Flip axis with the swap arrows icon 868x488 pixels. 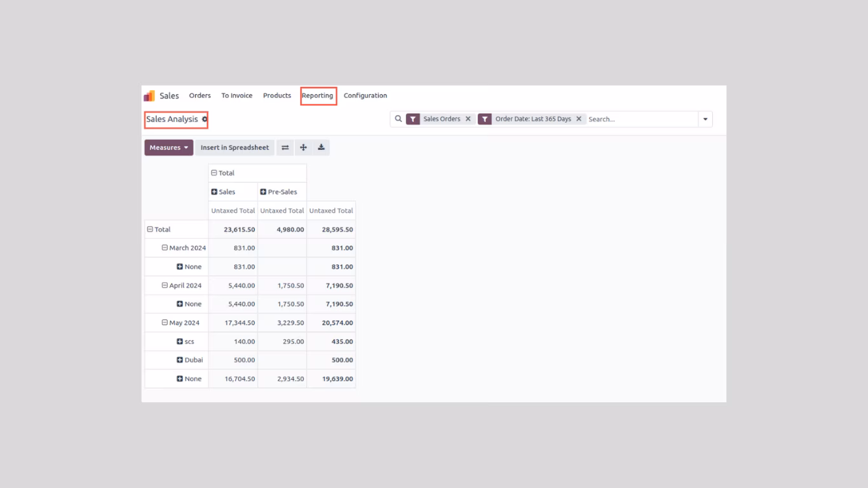[x=285, y=147]
